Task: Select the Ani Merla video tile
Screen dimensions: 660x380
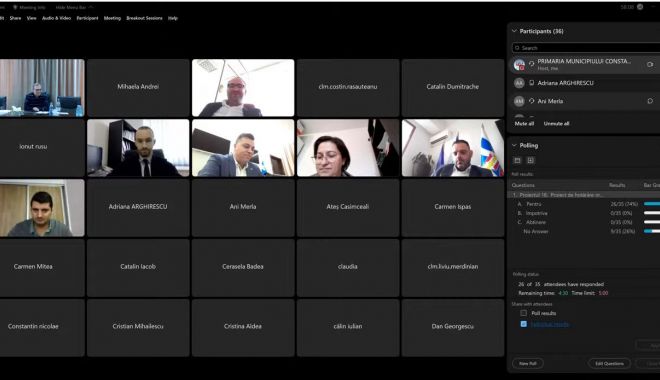Action: [243, 208]
